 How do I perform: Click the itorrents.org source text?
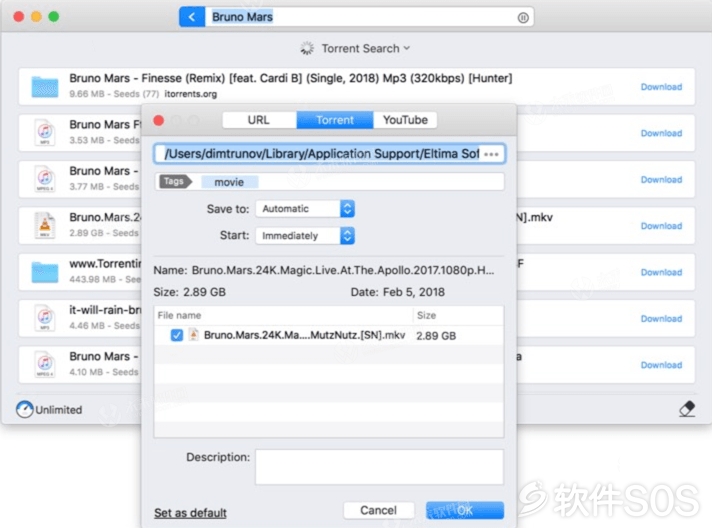point(191,94)
